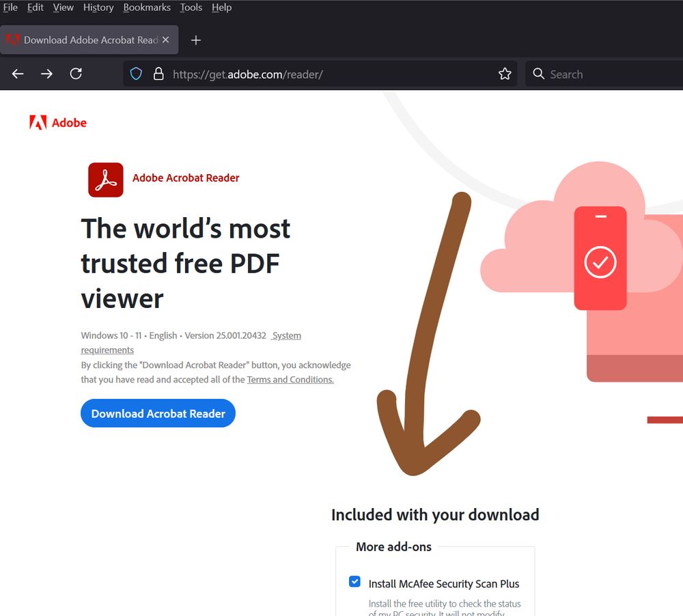Select the Download Adobe Acrobat Reader tab
This screenshot has width=683, height=616.
pyautogui.click(x=89, y=40)
